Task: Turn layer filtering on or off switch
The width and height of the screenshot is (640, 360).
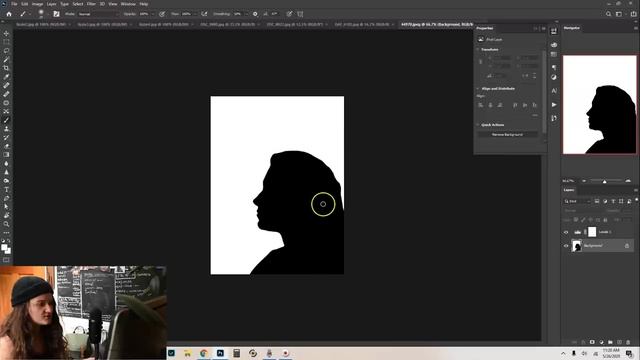Action: click(636, 200)
